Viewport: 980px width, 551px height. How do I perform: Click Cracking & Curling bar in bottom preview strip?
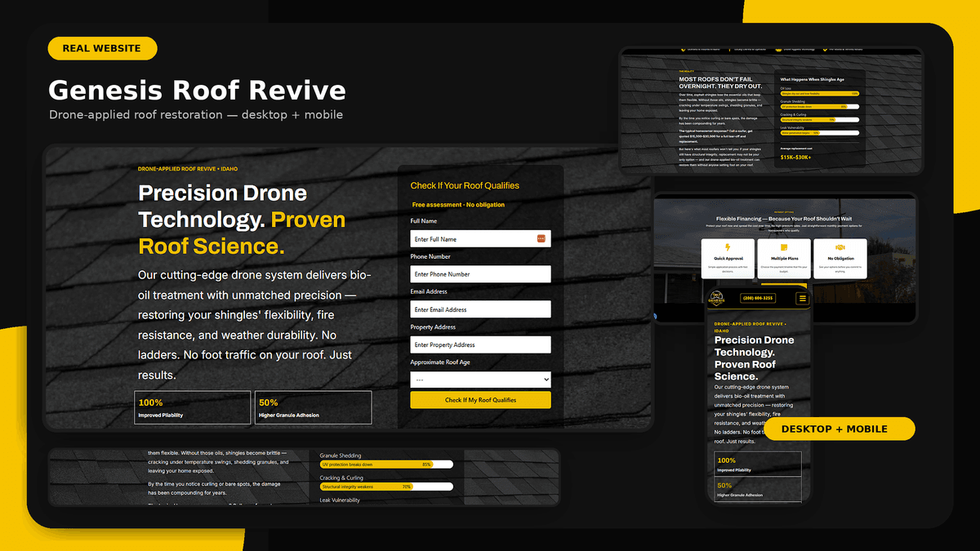[x=386, y=487]
